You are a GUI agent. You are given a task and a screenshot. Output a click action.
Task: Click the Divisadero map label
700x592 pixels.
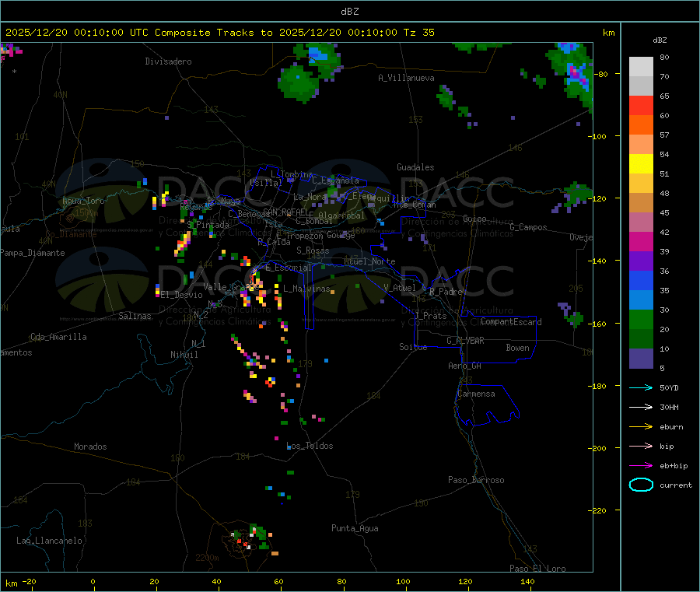tap(168, 61)
